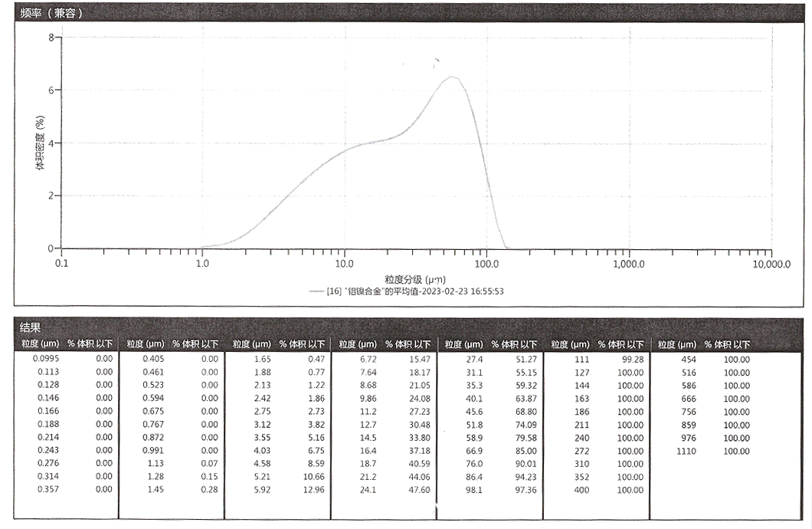
Task: Click the 频率（兼容）panel header
Action: pos(52,13)
